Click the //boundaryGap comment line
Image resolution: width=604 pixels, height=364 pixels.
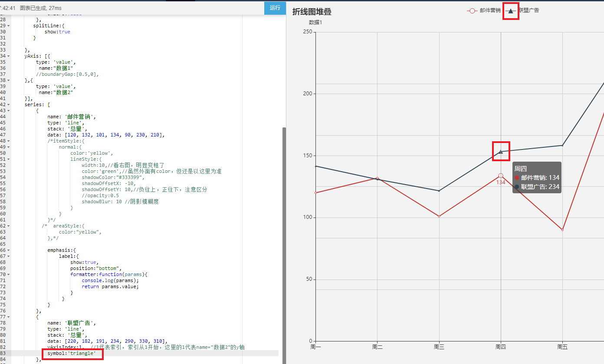pos(67,74)
